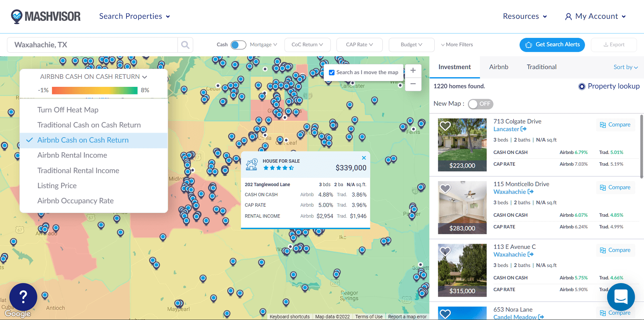Screen dimensions: 644x320
Task: Switch to the Airbnb tab
Action: pos(499,67)
